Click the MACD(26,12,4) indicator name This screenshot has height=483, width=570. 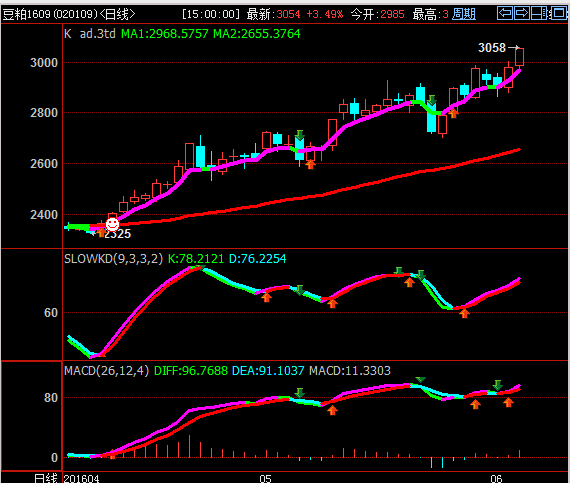pyautogui.click(x=107, y=371)
